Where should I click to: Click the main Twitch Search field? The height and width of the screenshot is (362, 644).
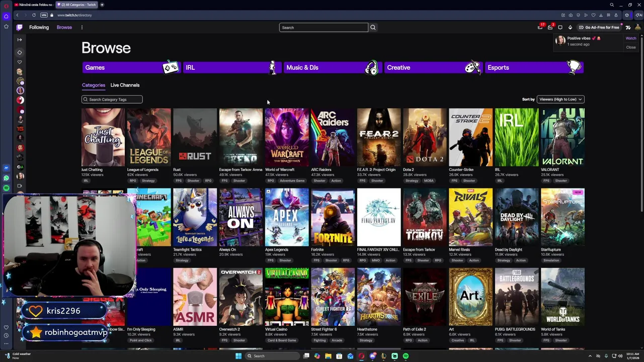pyautogui.click(x=324, y=27)
